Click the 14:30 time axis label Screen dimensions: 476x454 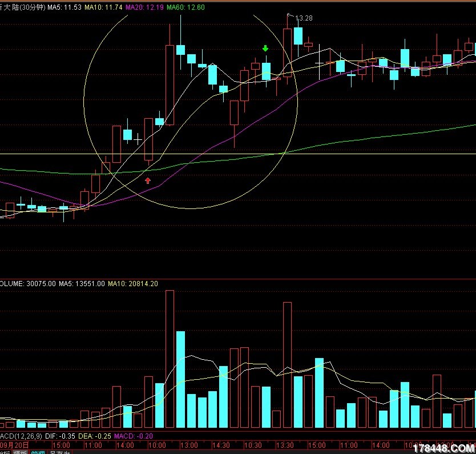click(221, 445)
